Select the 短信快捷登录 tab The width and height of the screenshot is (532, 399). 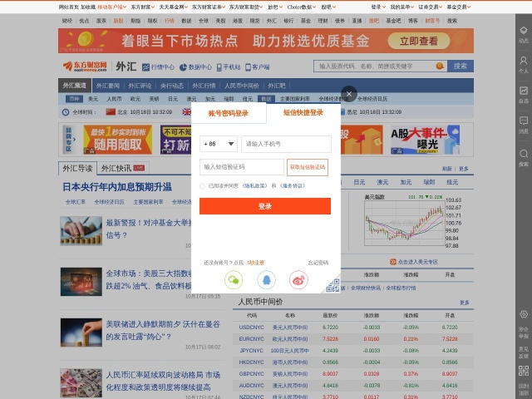tap(303, 113)
